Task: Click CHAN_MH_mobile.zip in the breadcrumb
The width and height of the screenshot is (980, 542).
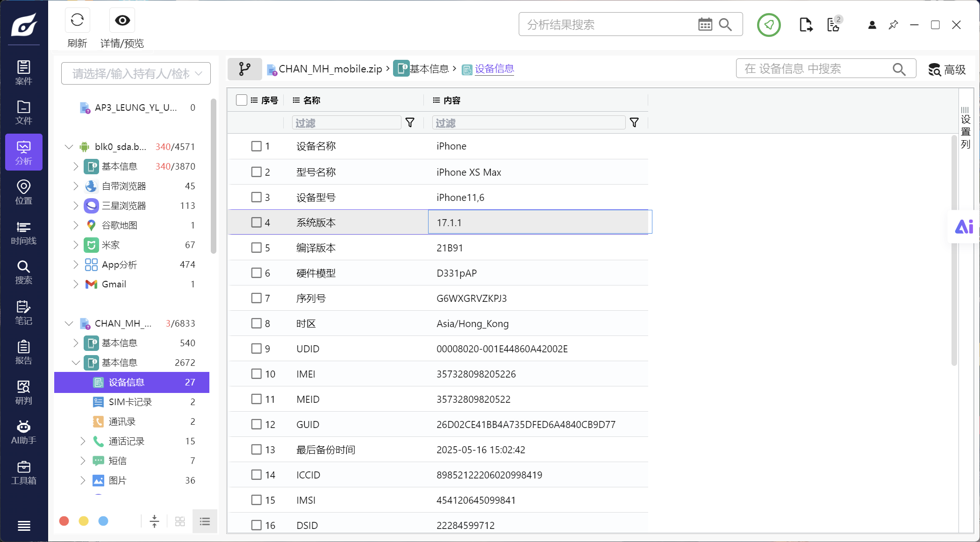Action: click(x=330, y=69)
